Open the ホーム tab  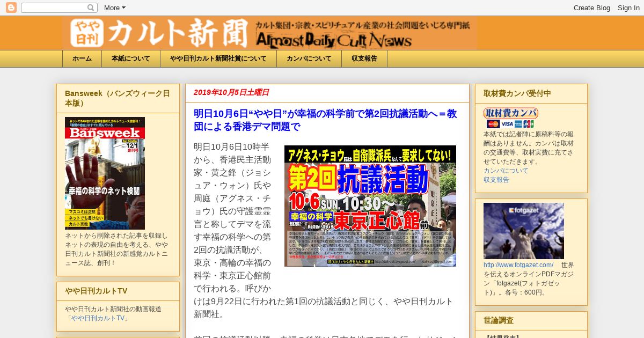pyautogui.click(x=82, y=58)
